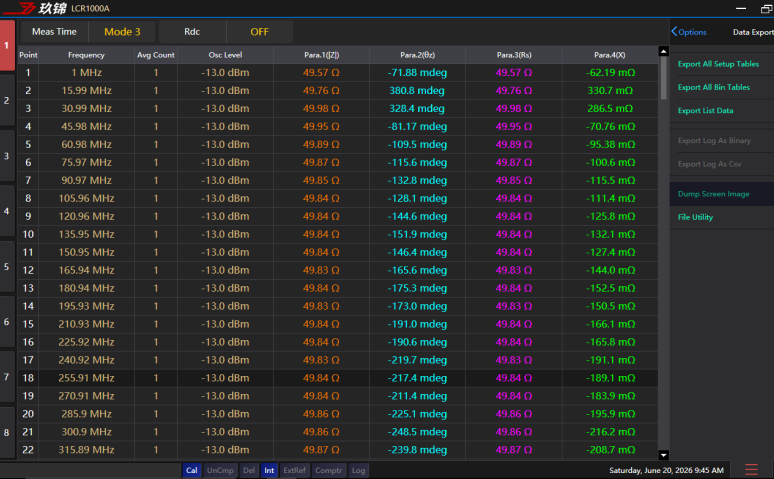Click the Data Export panel title
The width and height of the screenshot is (774, 479).
[x=753, y=32]
